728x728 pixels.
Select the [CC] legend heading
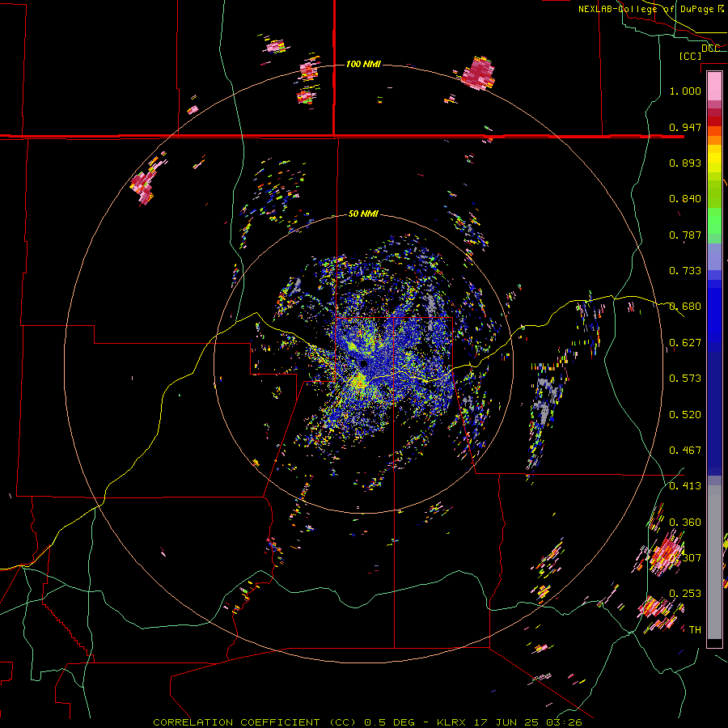[x=690, y=56]
